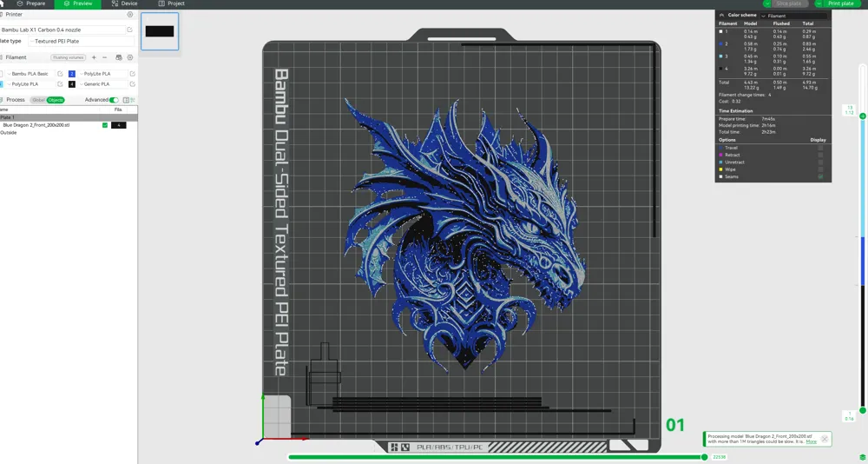This screenshot has width=868, height=464.
Task: Switch to the Preview tab
Action: (78, 3)
